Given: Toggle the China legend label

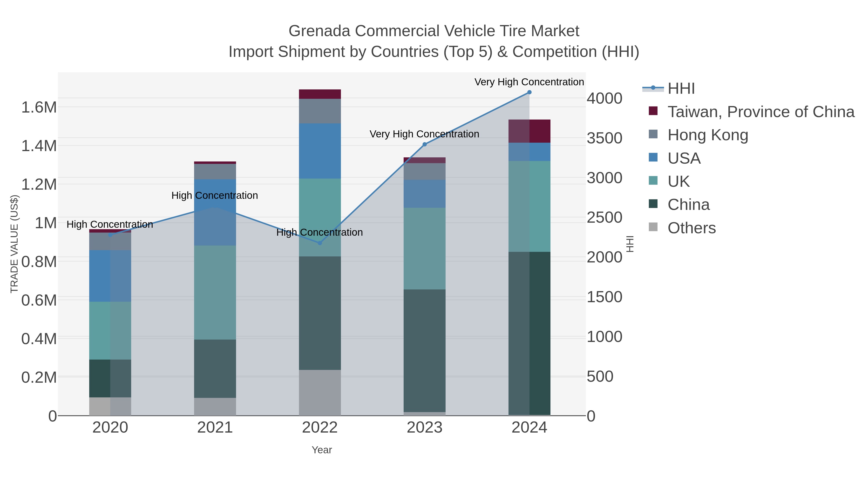Looking at the screenshot, I should 689,205.
